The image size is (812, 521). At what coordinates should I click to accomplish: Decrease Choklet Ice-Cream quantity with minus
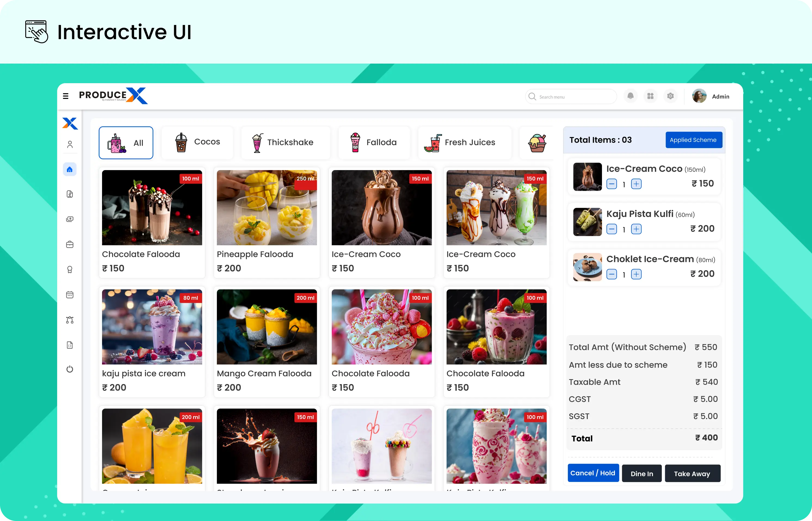612,274
